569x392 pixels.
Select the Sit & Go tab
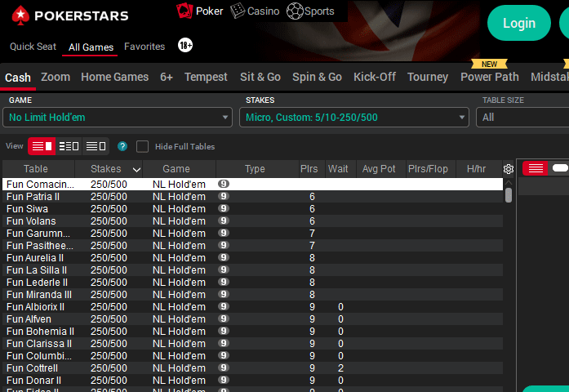(x=260, y=77)
